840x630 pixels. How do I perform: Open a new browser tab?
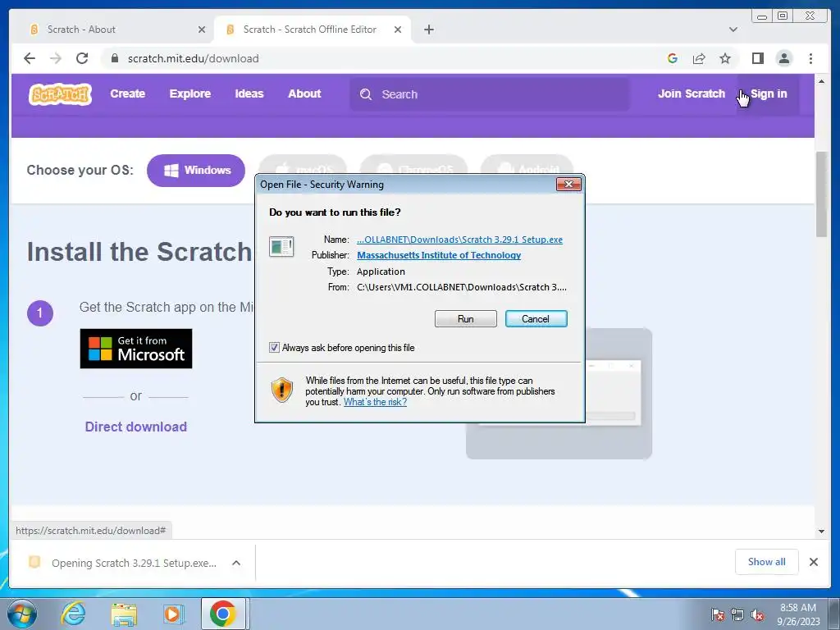[x=428, y=30]
